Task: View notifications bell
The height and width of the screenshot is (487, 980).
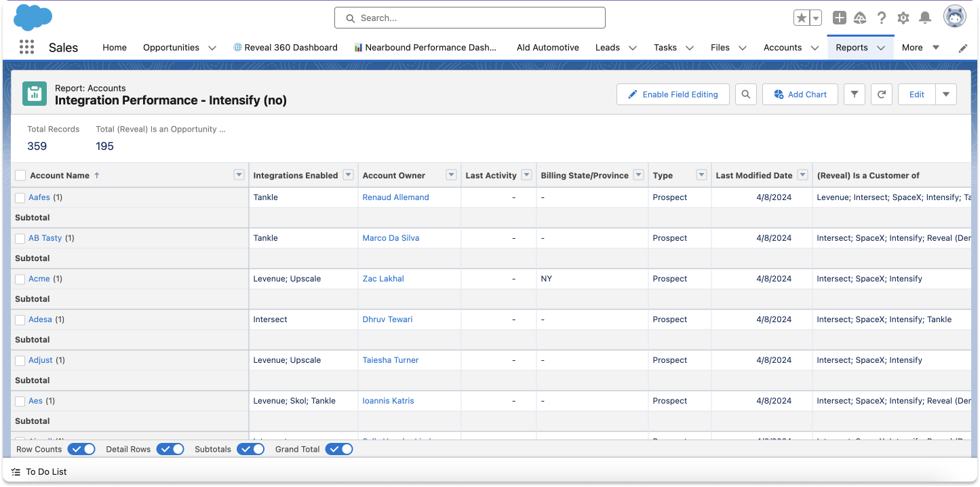Action: coord(925,18)
